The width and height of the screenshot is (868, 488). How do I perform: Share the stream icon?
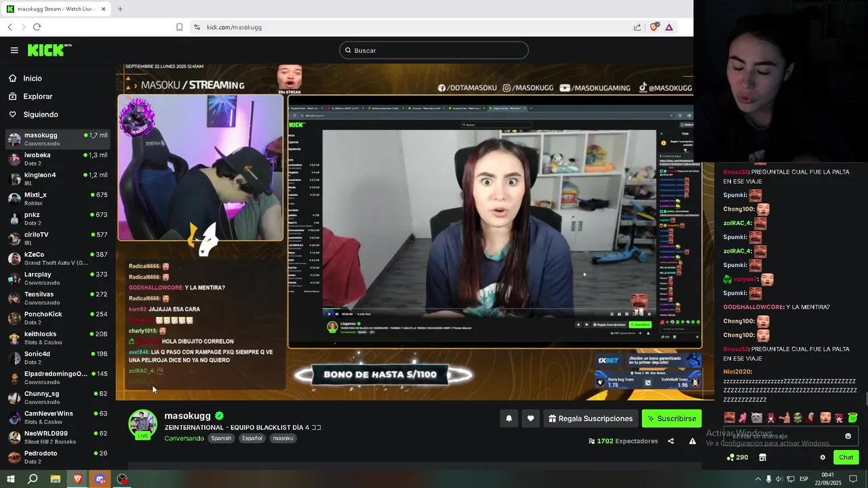click(671, 441)
